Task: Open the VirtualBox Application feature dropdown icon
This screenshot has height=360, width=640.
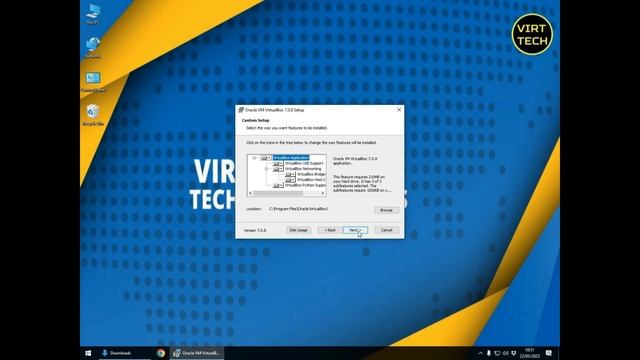Action: click(x=266, y=158)
